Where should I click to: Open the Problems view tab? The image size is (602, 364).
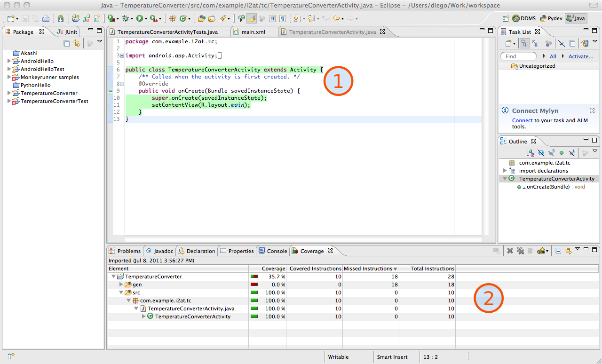tap(125, 251)
